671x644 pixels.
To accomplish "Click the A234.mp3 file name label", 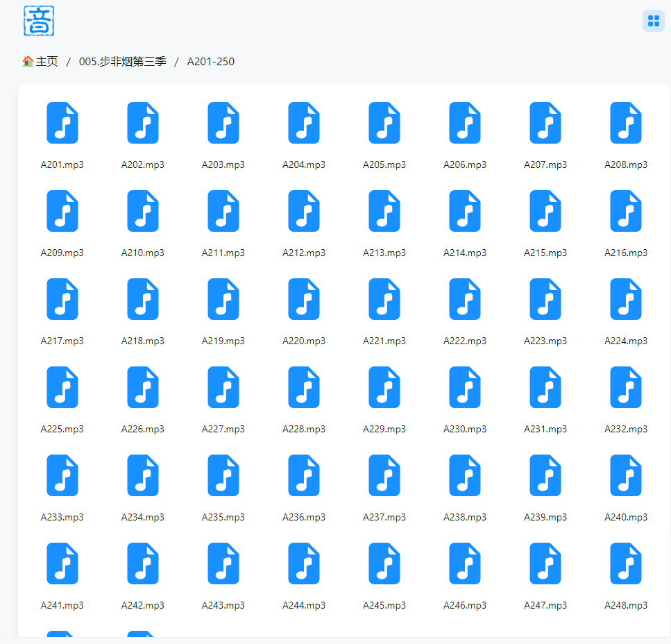I will tap(143, 517).
